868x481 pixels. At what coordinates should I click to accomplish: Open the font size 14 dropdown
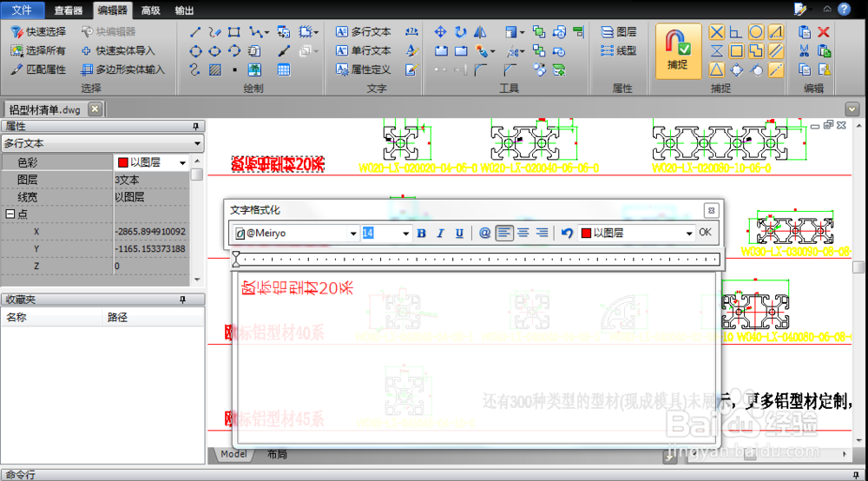point(405,234)
